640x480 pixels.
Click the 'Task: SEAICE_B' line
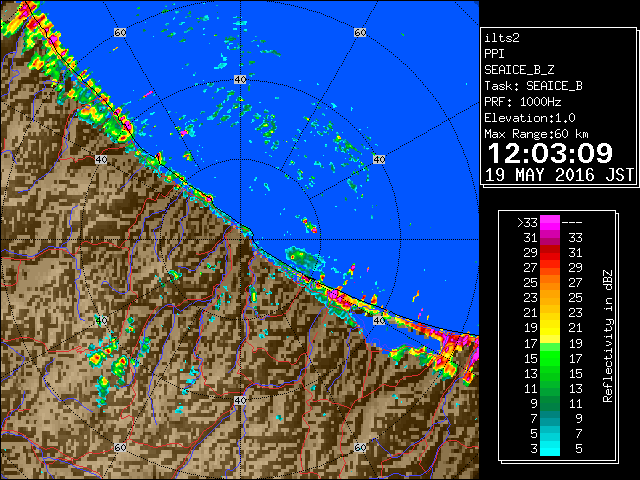(533, 86)
